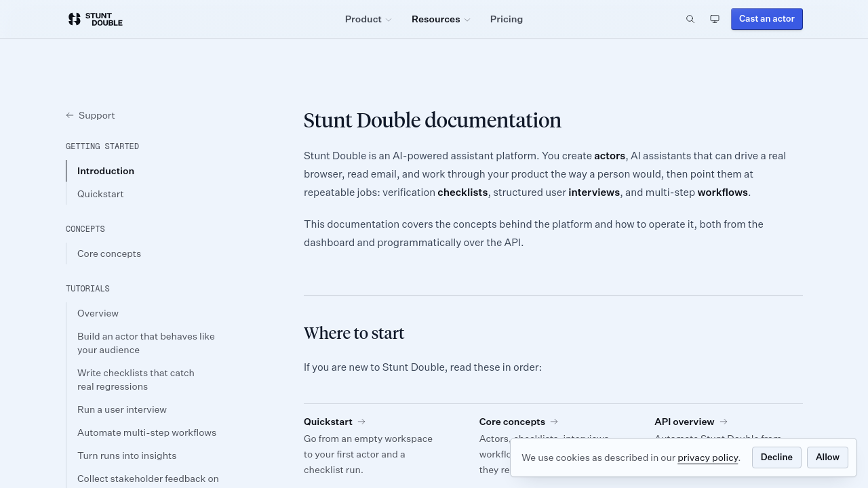Click the Core concepts card heading
This screenshot has width=868, height=488.
coord(512,422)
